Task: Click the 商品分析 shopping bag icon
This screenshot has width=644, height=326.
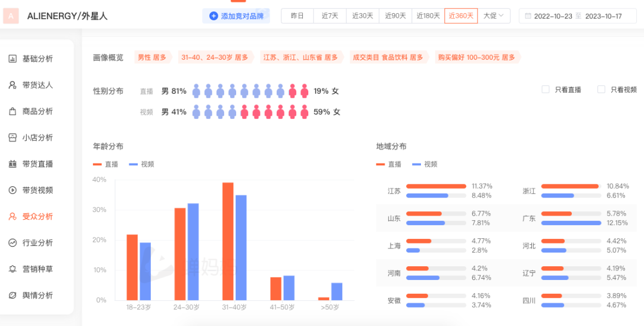Action: pyautogui.click(x=12, y=111)
